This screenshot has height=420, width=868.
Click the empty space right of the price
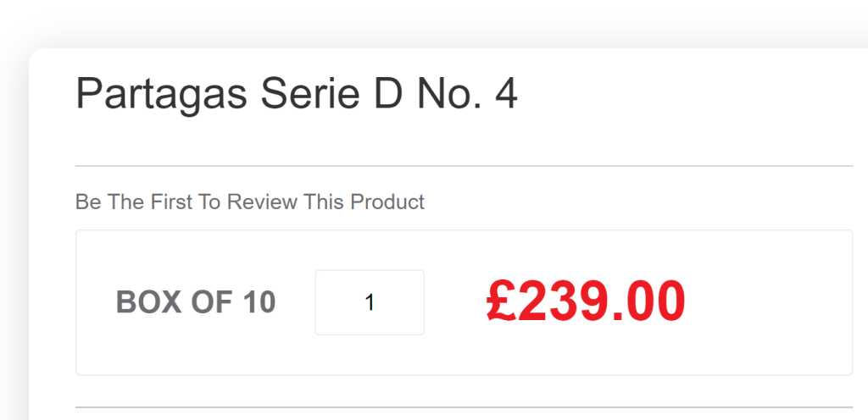(x=771, y=302)
